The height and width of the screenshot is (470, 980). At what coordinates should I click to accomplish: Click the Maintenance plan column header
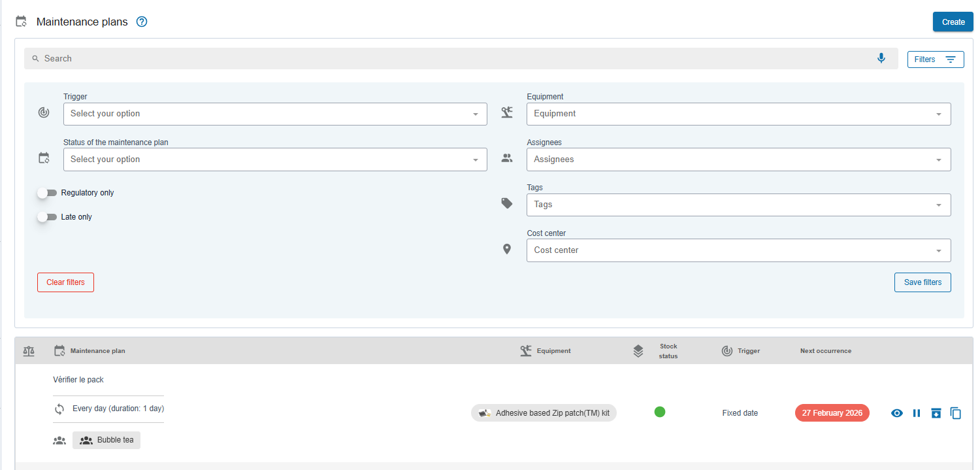point(97,351)
